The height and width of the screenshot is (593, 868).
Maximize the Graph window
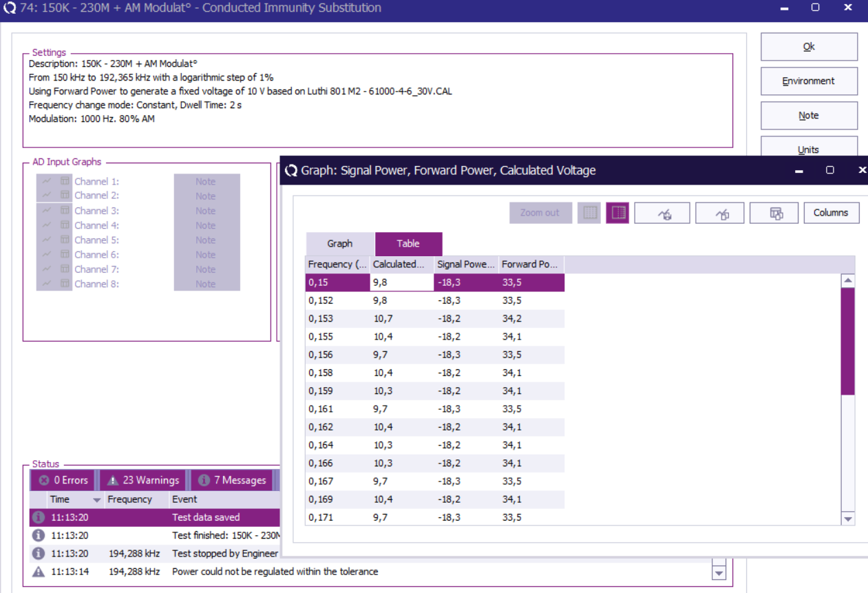[x=830, y=170]
